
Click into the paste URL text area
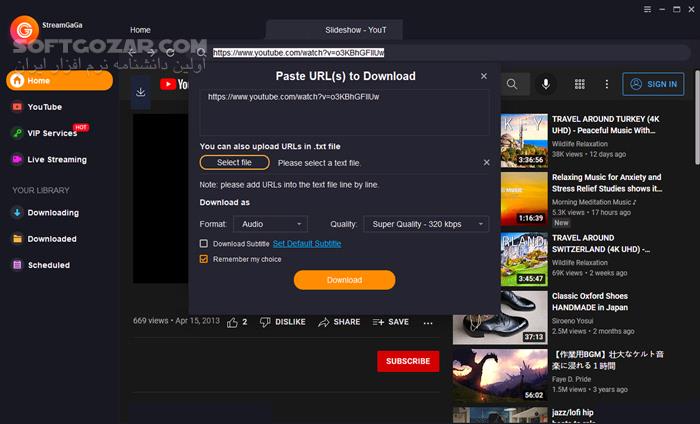coord(344,112)
